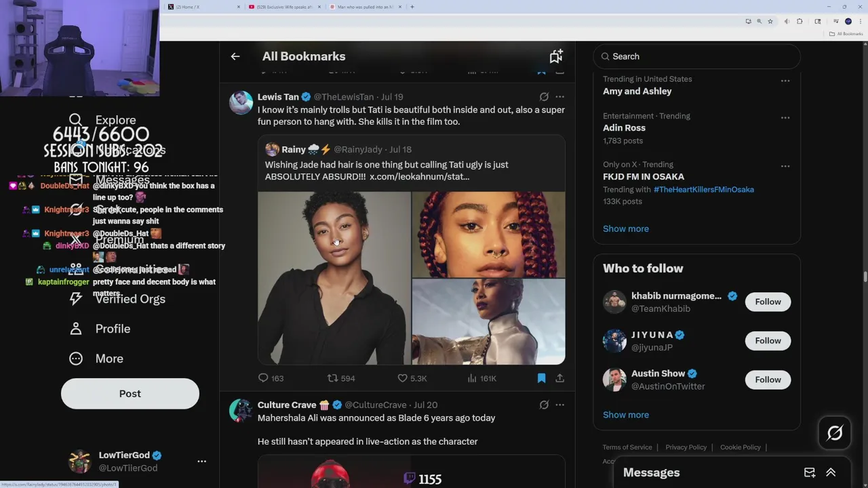The image size is (868, 488).
Task: Open a new browser tab
Action: point(412,7)
